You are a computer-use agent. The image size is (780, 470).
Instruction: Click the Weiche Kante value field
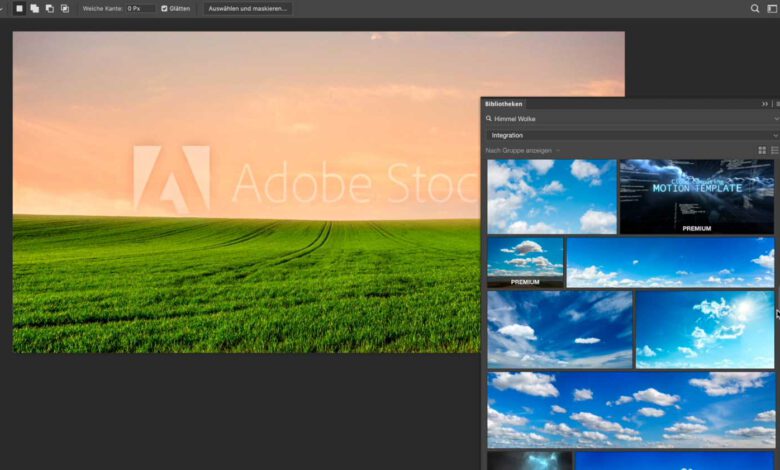[x=140, y=8]
